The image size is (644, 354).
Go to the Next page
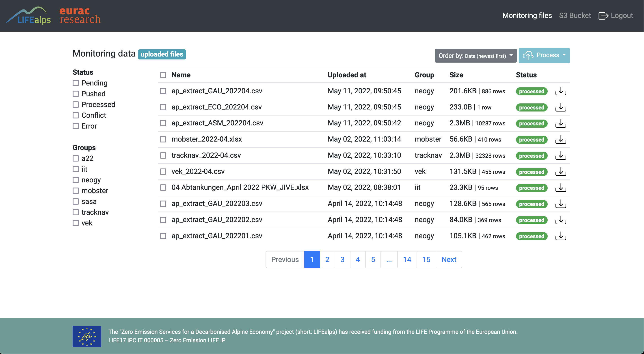(449, 259)
